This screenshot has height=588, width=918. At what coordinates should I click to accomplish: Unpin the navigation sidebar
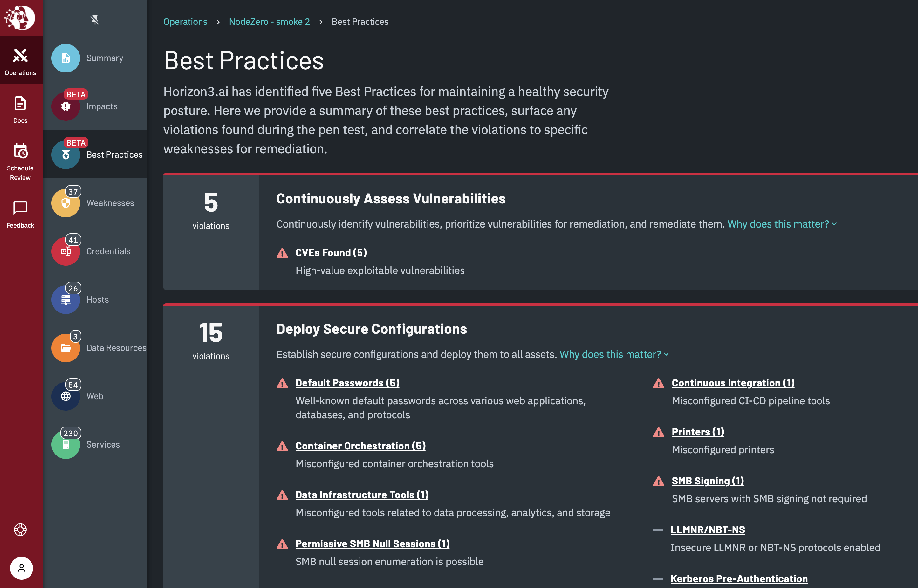[x=95, y=20]
